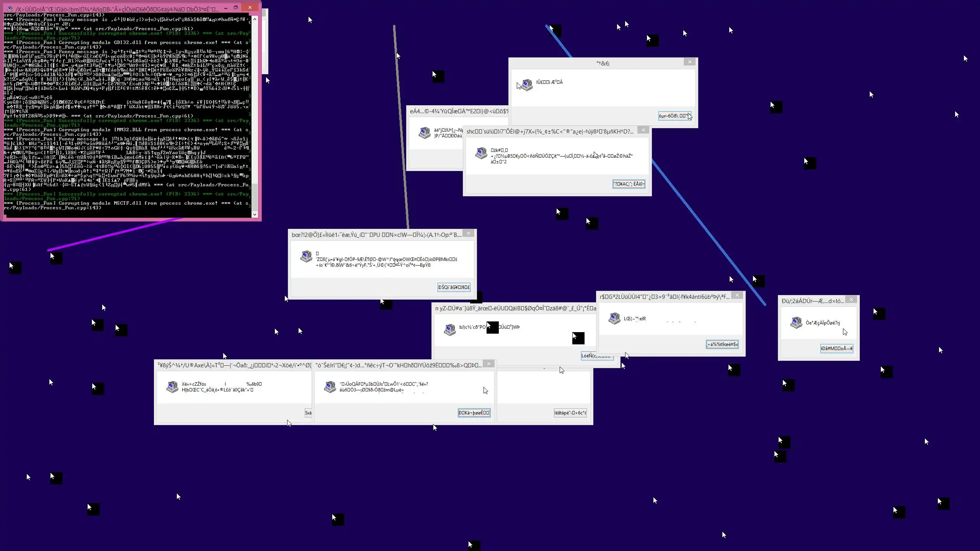Click the console scrollbar's up arrow
This screenshot has height=551, width=980.
[255, 19]
